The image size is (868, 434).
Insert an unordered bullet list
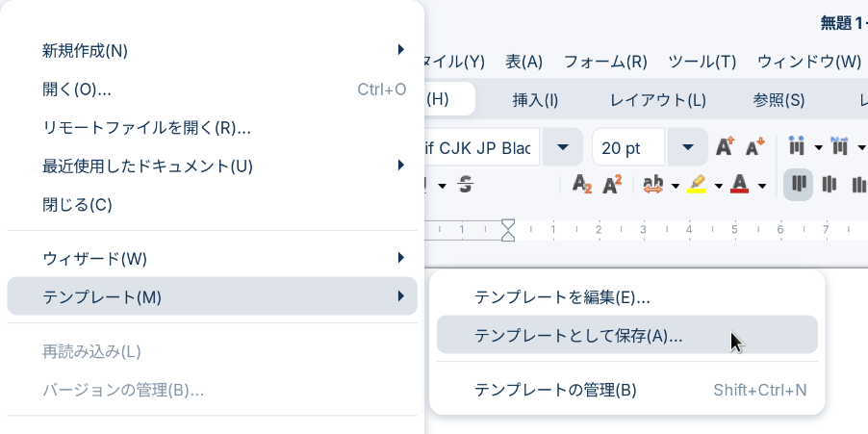point(797,147)
